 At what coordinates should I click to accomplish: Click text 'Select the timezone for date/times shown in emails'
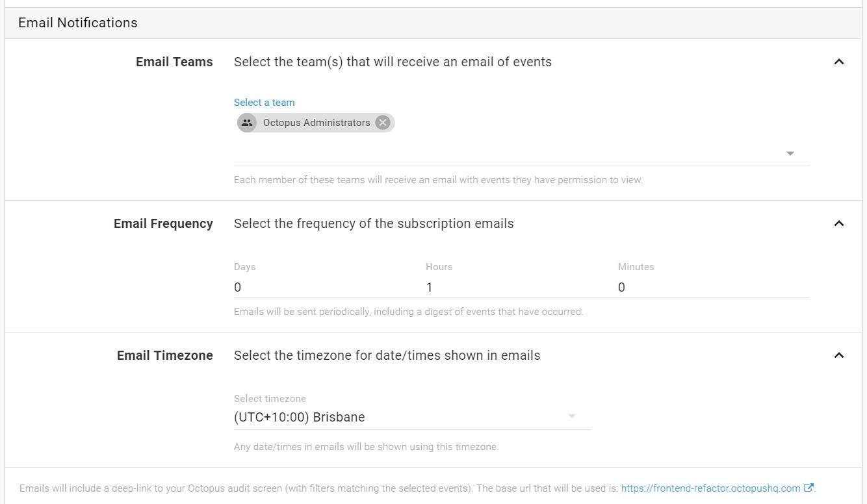pos(387,355)
